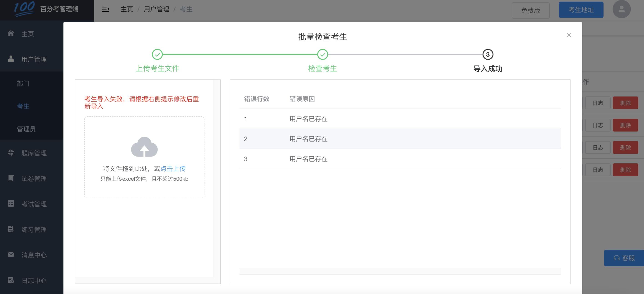Select 部门 in the sidebar
This screenshot has width=644, height=294.
point(23,84)
